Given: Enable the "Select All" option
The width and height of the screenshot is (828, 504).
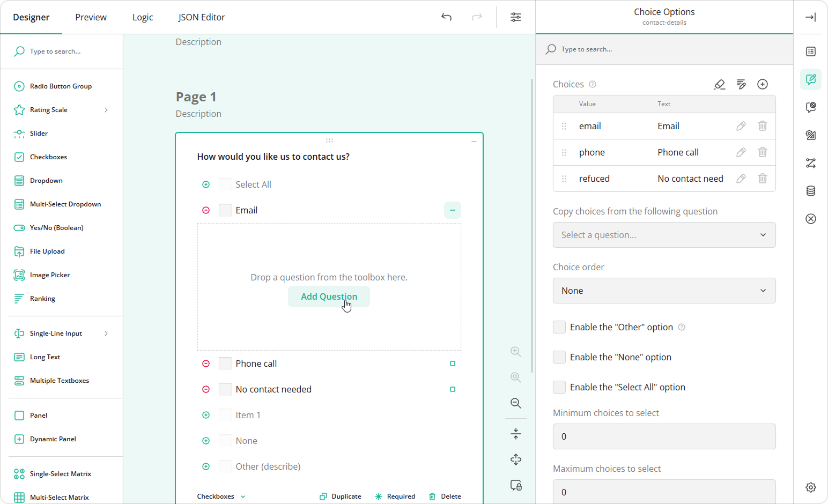Looking at the screenshot, I should 559,387.
